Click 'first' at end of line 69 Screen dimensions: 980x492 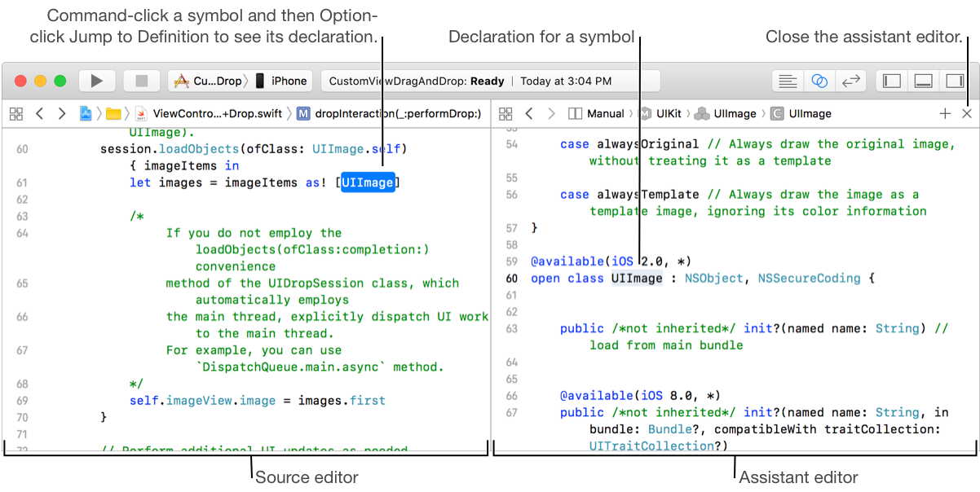coord(368,400)
